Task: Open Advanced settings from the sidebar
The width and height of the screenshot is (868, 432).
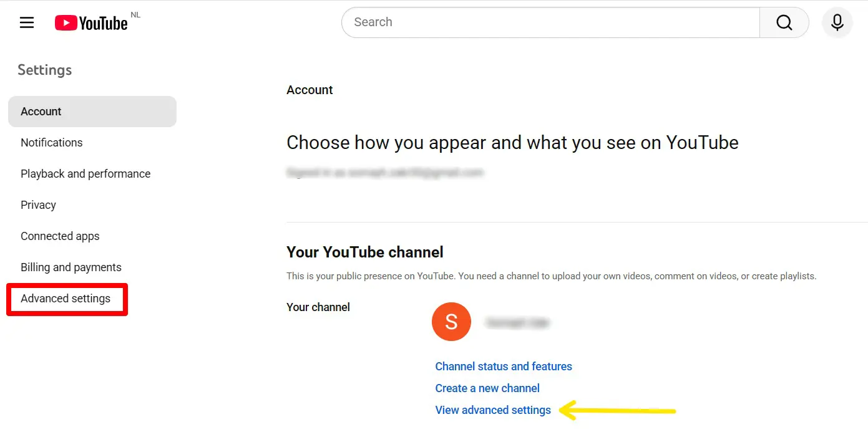Action: click(x=66, y=299)
